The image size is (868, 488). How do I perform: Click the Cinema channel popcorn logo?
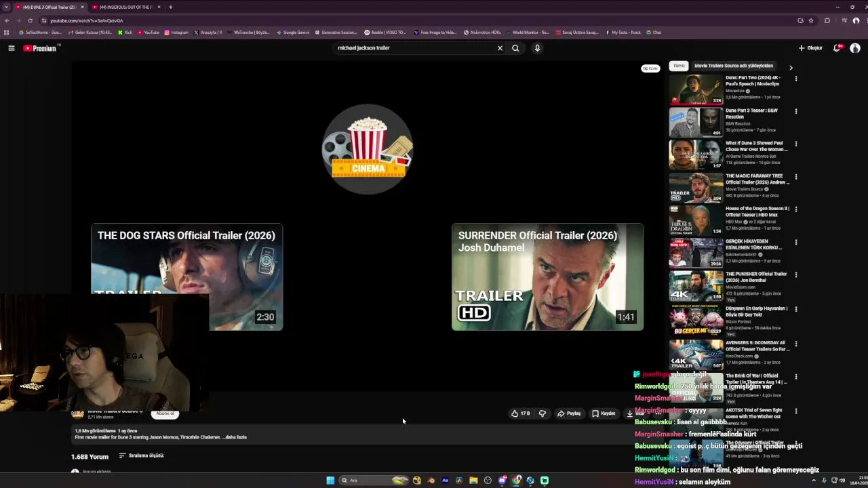pyautogui.click(x=367, y=149)
